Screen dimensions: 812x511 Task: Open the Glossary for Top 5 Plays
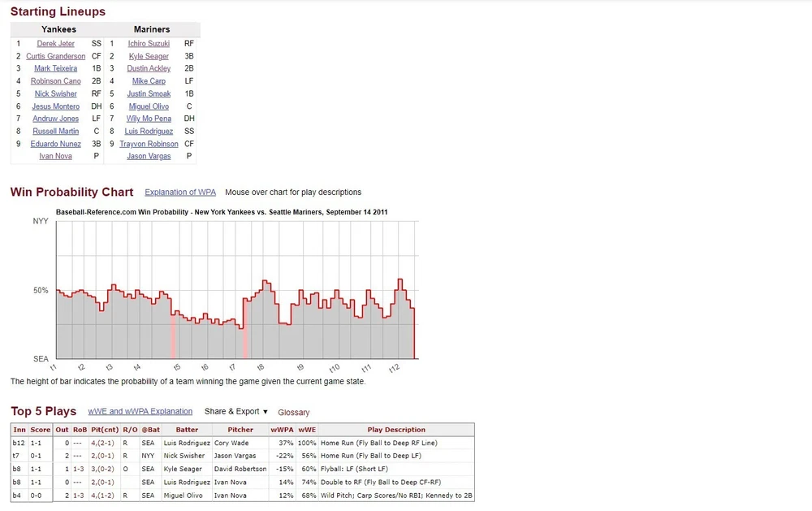pos(293,413)
